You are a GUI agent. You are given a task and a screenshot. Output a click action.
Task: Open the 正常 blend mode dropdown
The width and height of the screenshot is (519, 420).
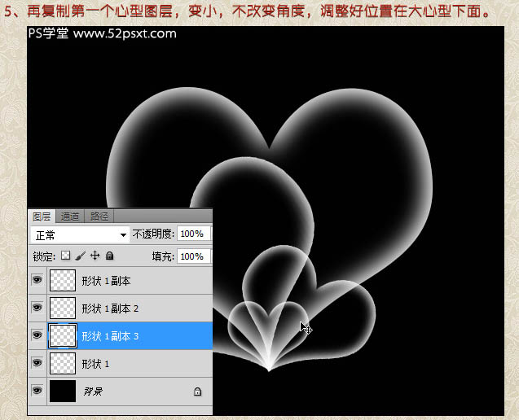79,234
